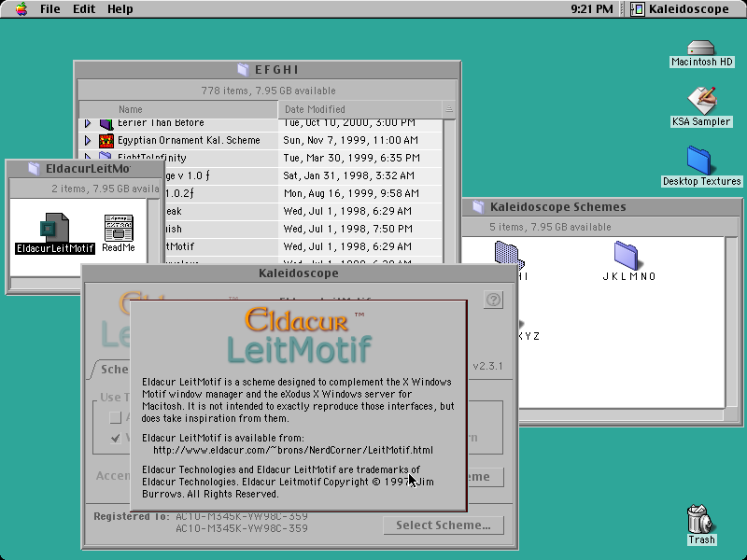Sort EFGHI list by Date Modified column
Image resolution: width=747 pixels, height=560 pixels.
[360, 109]
